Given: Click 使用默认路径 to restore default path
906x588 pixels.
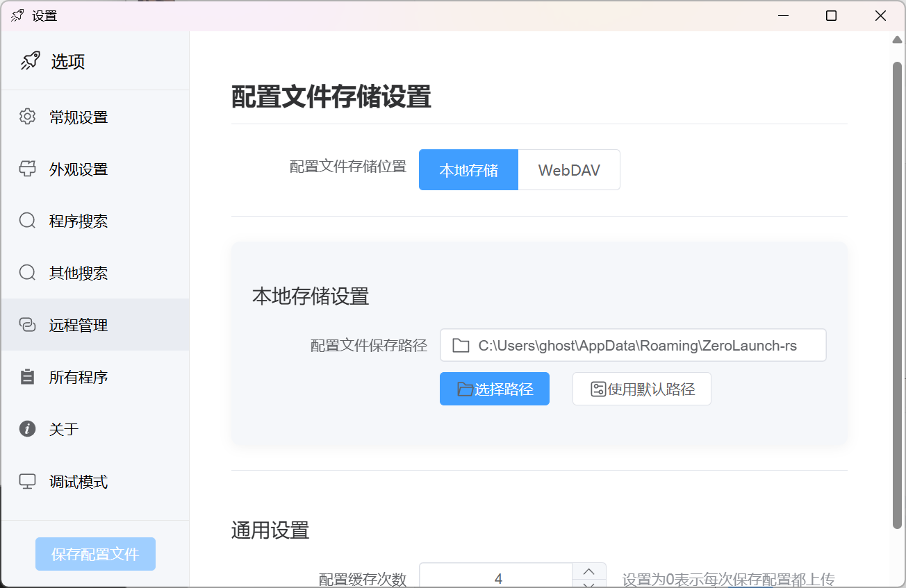Looking at the screenshot, I should (x=641, y=389).
